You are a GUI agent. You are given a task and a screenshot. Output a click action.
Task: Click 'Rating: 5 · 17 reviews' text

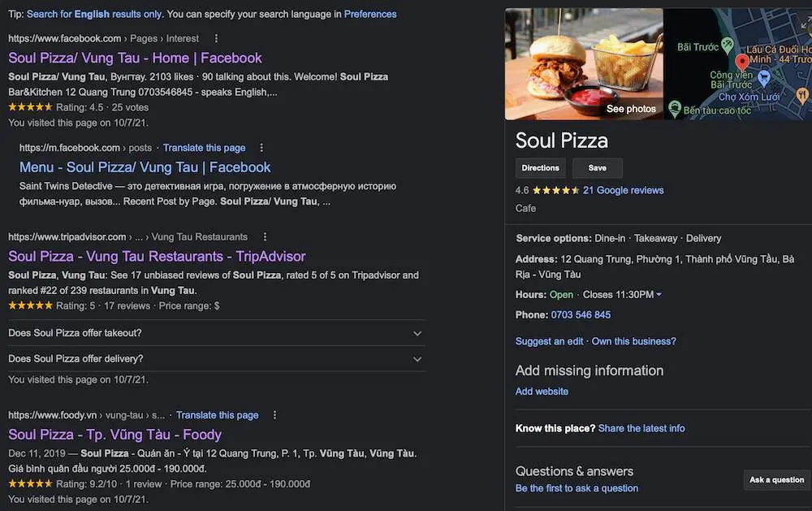pyautogui.click(x=102, y=305)
